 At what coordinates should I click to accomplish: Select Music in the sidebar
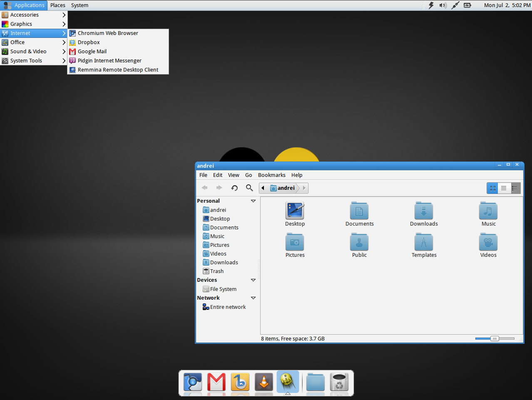[214, 236]
